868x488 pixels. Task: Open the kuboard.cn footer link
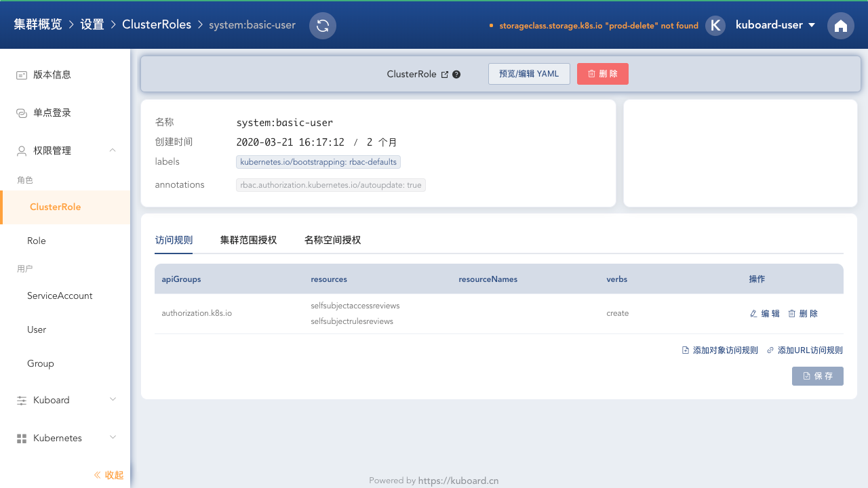click(x=458, y=481)
